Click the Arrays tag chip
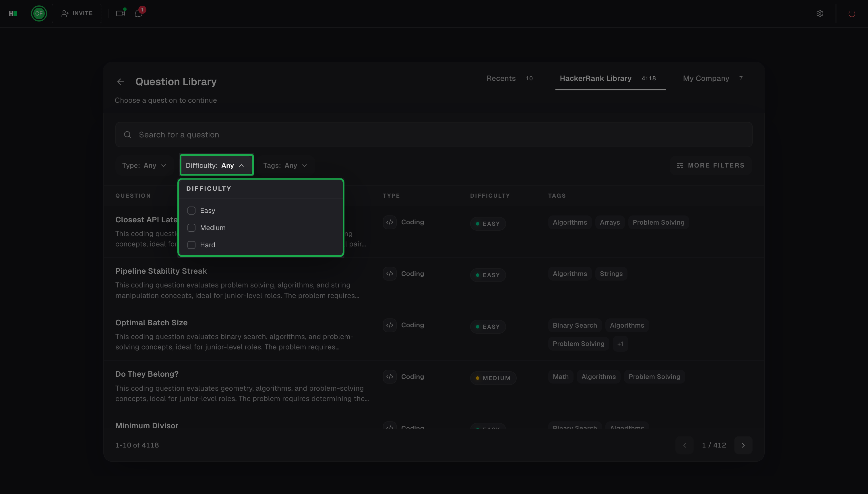Viewport: 868px width, 494px height. 610,223
